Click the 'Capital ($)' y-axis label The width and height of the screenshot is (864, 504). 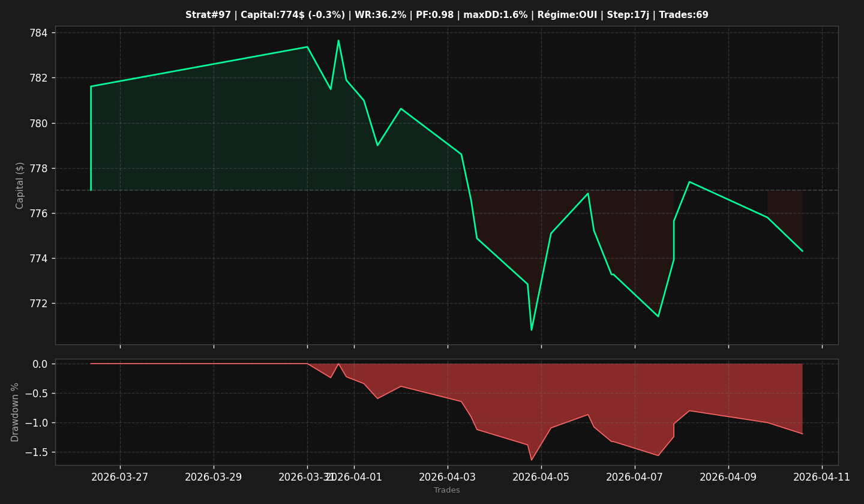pyautogui.click(x=20, y=185)
